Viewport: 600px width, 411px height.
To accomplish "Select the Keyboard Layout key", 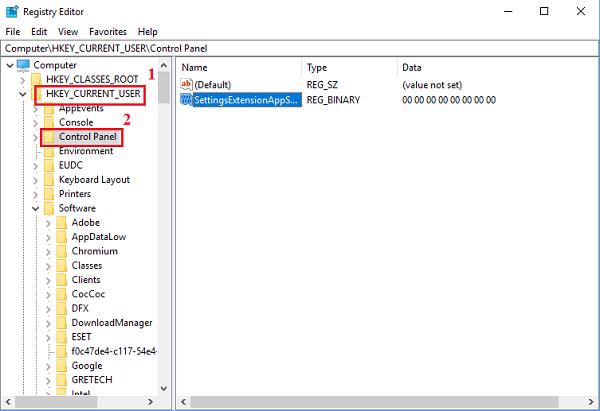I will 94,180.
